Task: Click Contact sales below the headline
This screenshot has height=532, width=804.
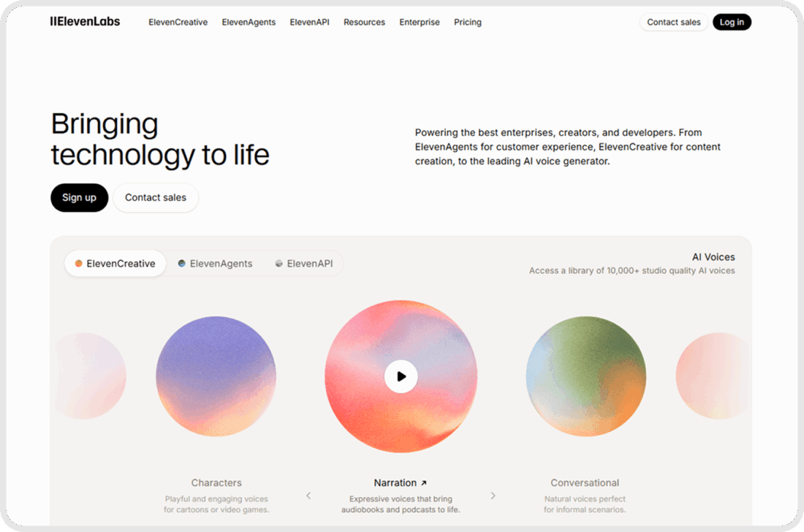Action: 156,197
